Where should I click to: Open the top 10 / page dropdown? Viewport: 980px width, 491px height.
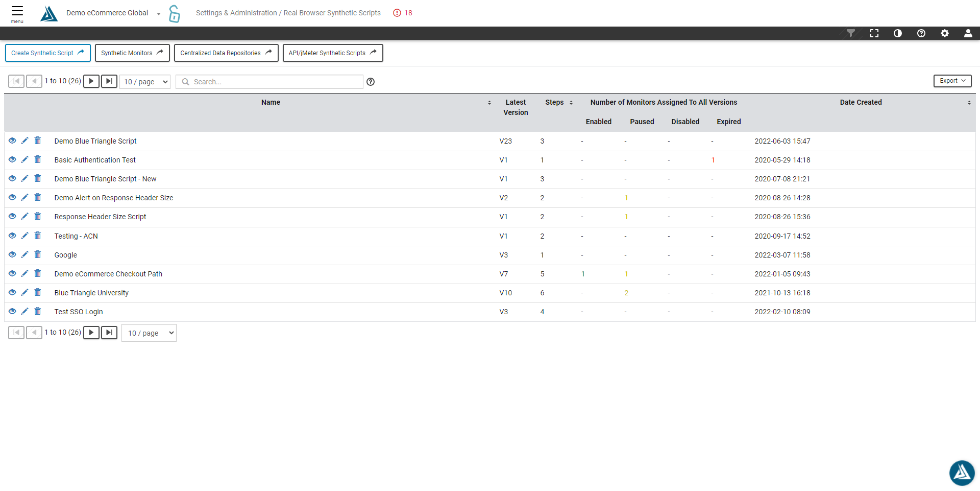click(145, 82)
